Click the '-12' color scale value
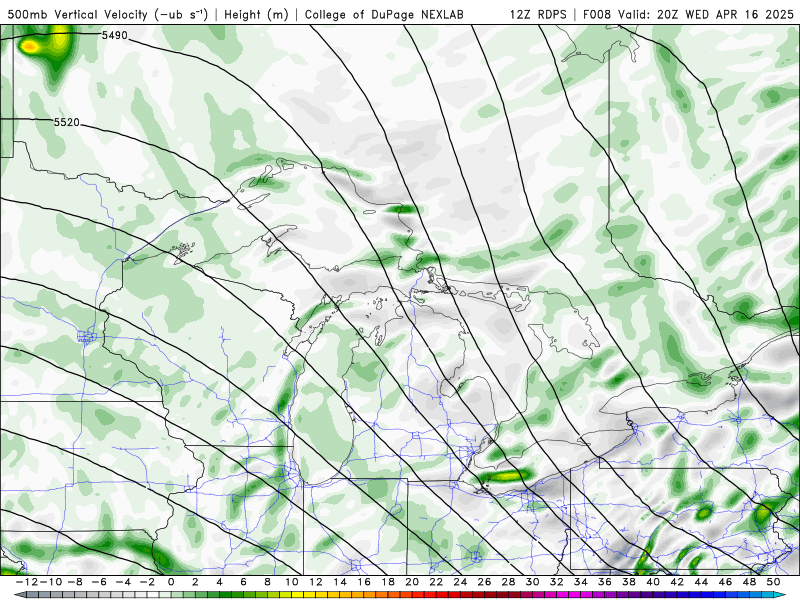This screenshot has width=800, height=600. (27, 582)
